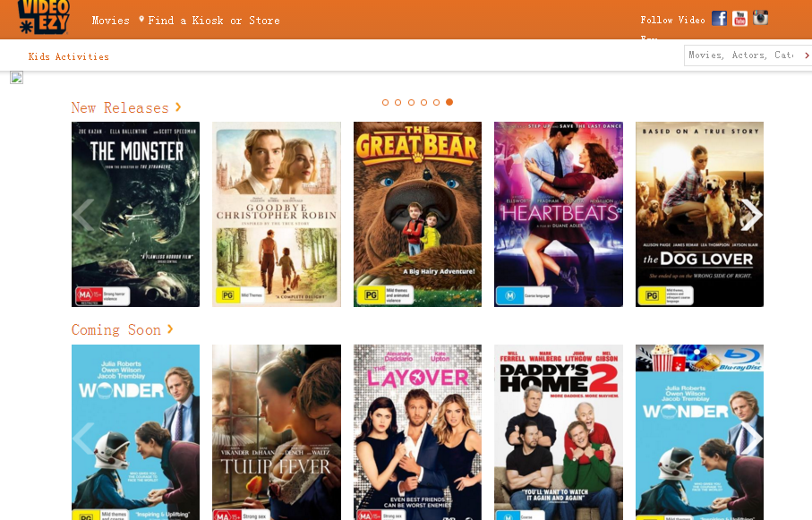The image size is (812, 520).
Task: Select the third carousel page dot
Action: 411,103
